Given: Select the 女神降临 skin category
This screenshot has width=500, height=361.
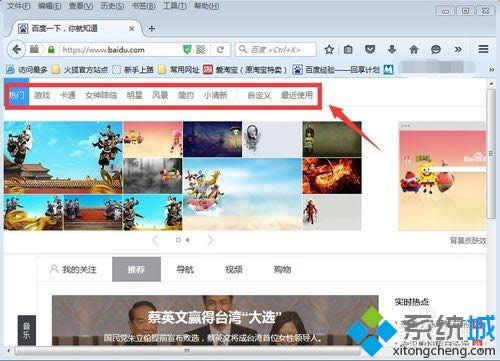Looking at the screenshot, I should tap(101, 95).
